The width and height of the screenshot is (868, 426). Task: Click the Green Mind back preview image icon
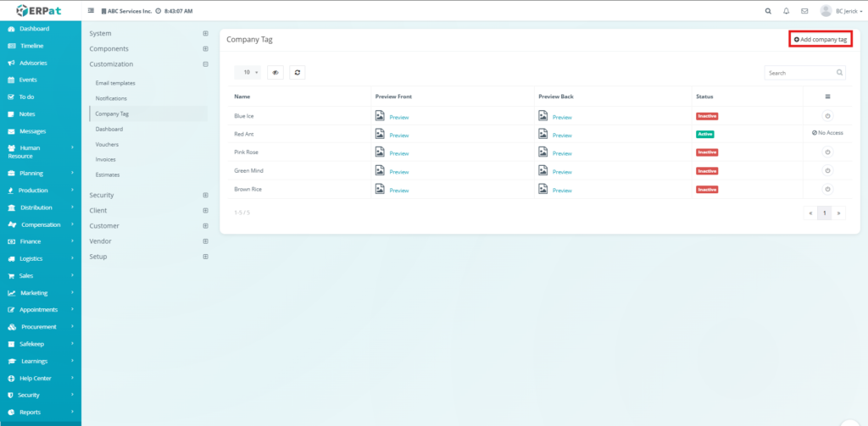click(542, 171)
